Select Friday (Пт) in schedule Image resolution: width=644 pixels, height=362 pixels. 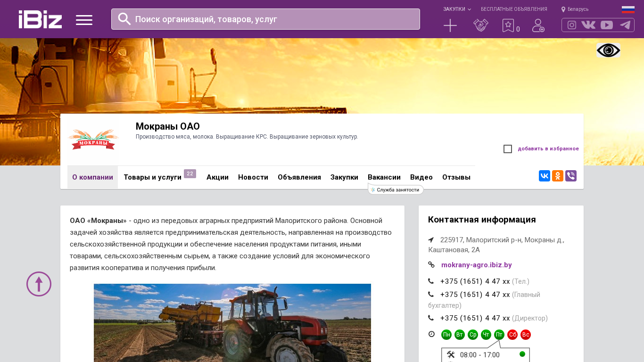(499, 335)
